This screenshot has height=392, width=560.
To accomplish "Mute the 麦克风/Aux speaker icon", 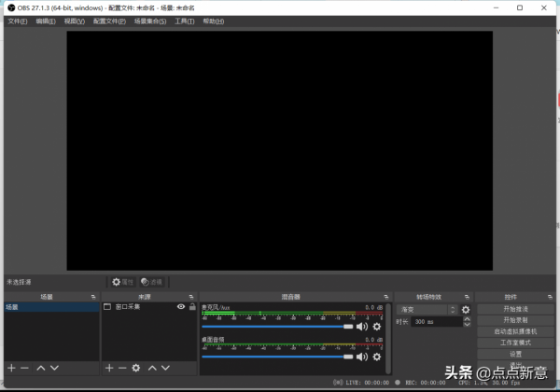I will click(361, 327).
